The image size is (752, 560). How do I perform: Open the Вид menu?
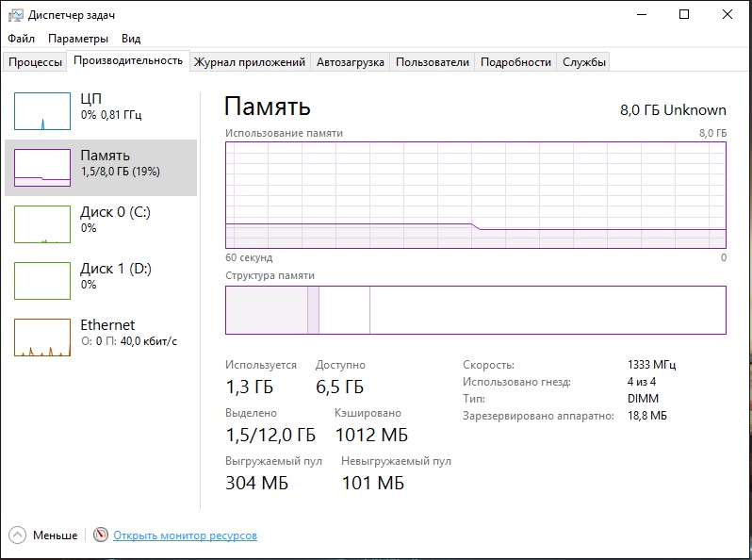point(131,39)
